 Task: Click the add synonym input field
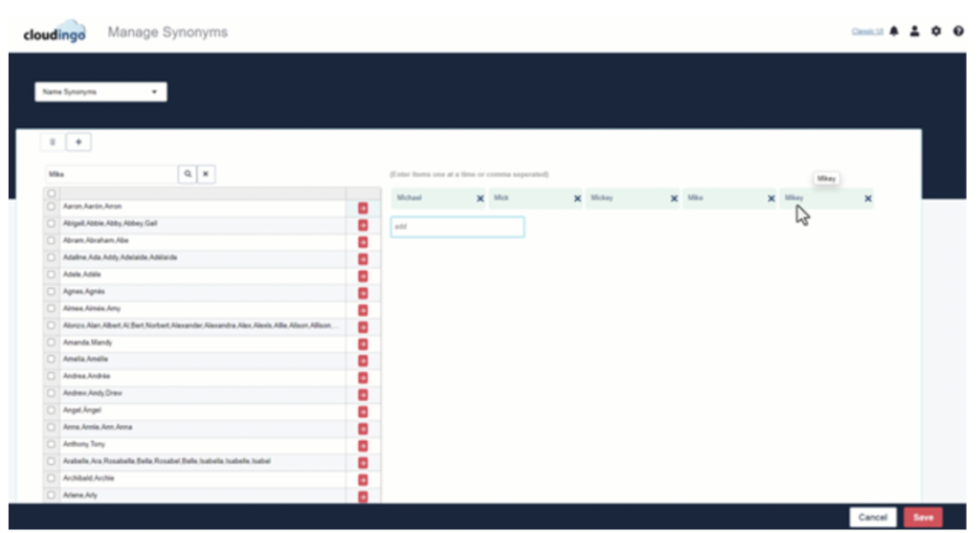pyautogui.click(x=457, y=227)
